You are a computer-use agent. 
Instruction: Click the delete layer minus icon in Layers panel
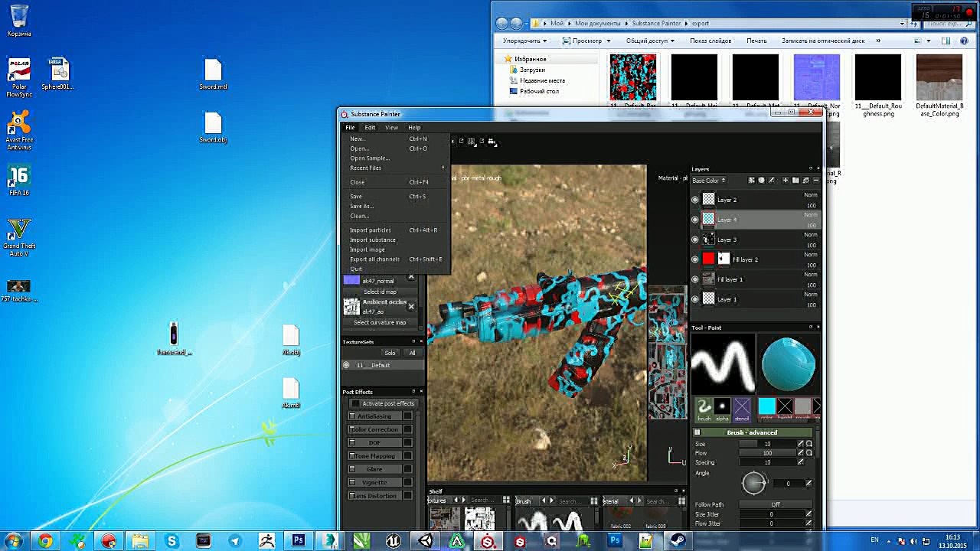816,181
